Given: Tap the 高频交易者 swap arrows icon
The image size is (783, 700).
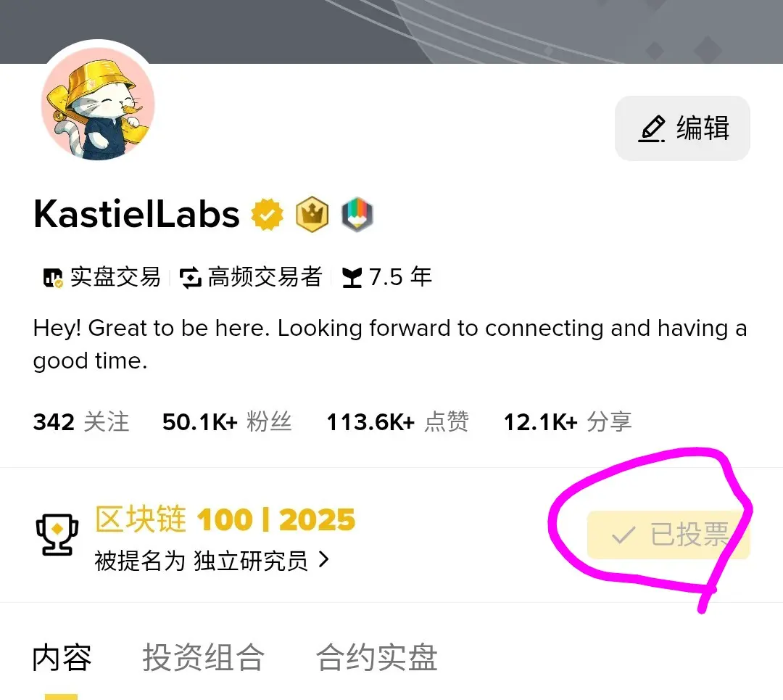Looking at the screenshot, I should point(190,278).
